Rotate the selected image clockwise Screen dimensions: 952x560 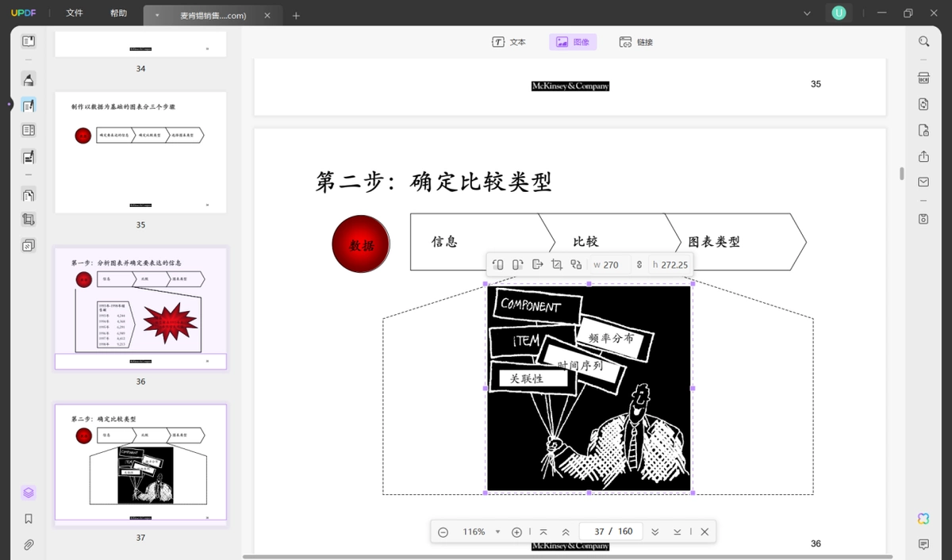(517, 264)
